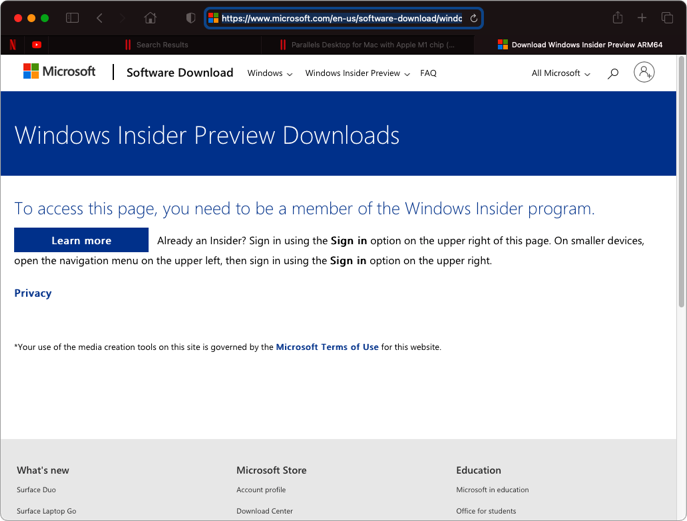Click the Windows Insider Preview Downloads heading

207,135
